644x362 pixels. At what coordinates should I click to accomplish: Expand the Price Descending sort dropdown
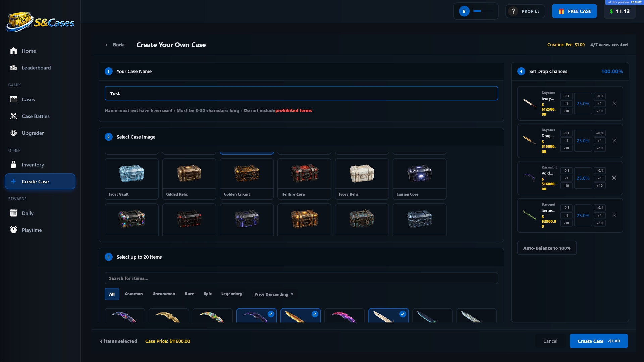tap(274, 294)
